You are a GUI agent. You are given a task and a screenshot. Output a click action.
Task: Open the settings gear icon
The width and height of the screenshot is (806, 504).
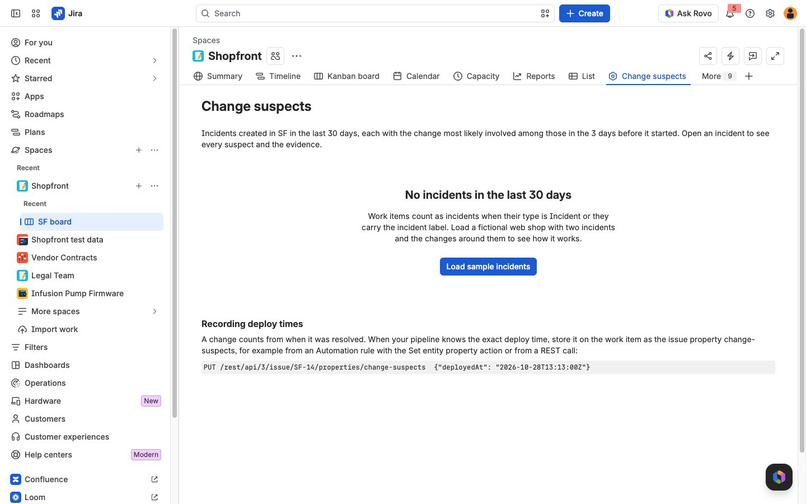tap(770, 13)
